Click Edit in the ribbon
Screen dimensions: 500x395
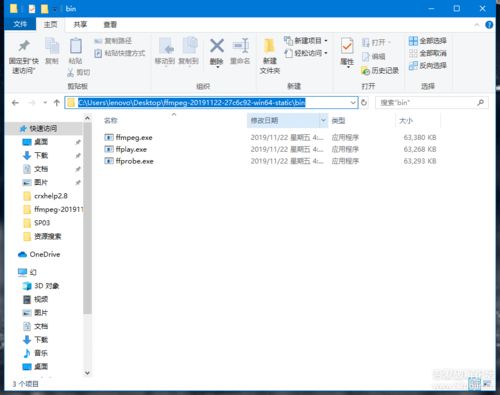(x=374, y=56)
